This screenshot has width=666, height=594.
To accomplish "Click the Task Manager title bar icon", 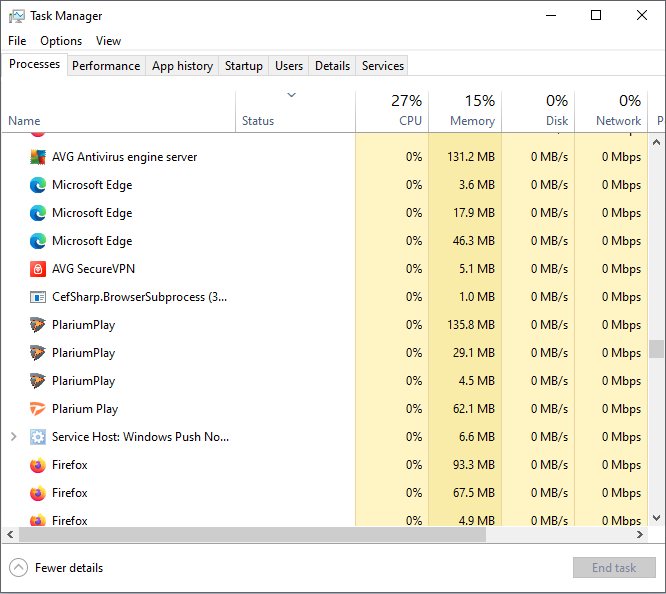I will click(x=17, y=16).
